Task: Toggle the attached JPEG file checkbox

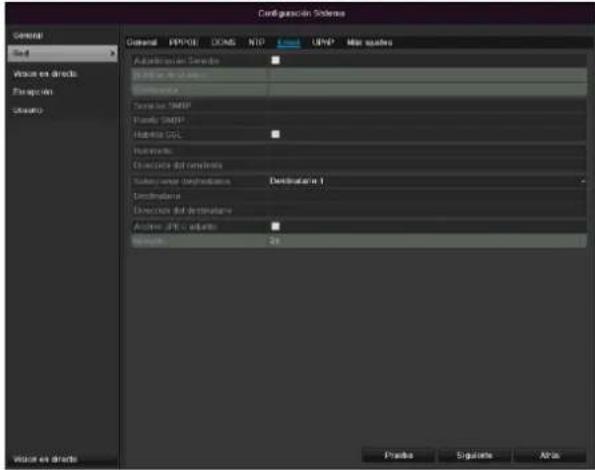Action: [x=275, y=226]
